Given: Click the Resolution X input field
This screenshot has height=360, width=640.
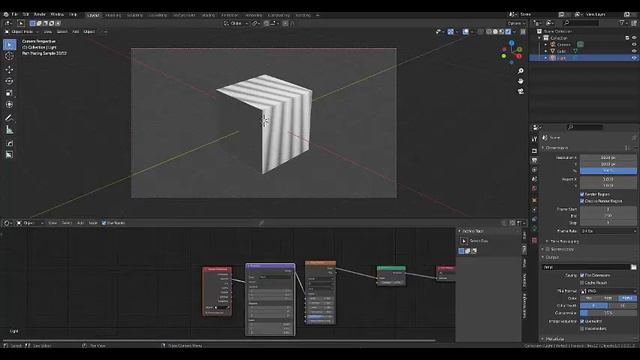Looking at the screenshot, I should (x=608, y=158).
